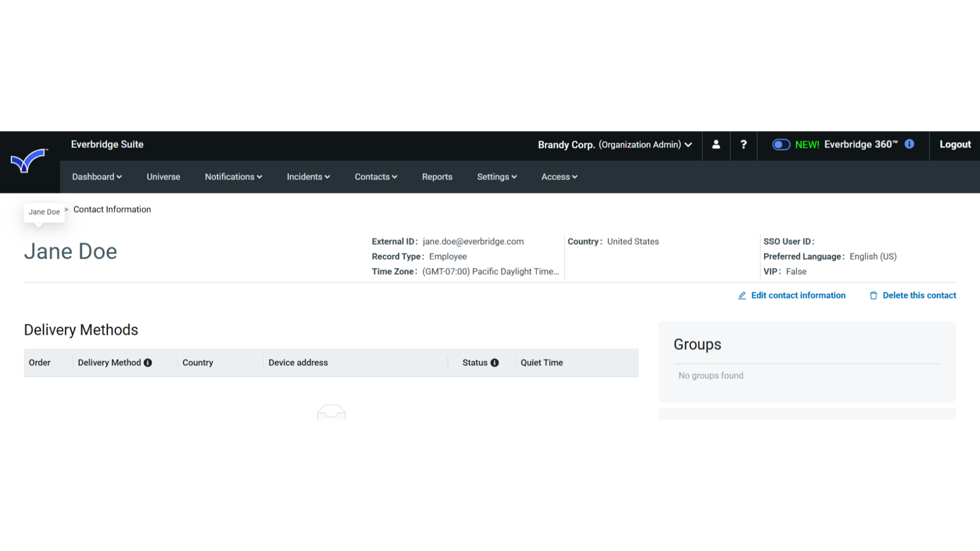Open the user profile icon
Screen dimensions: 980x551
716,145
